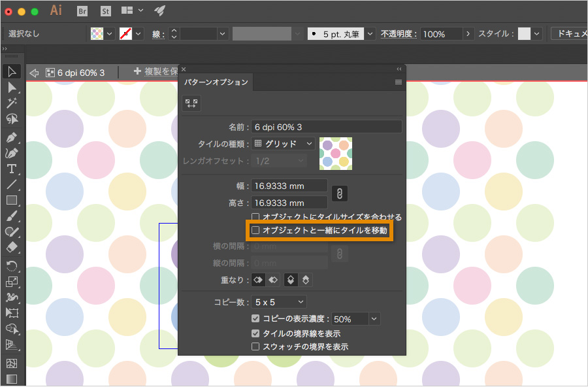Select the Rectangle tool
588x387 pixels.
point(12,200)
